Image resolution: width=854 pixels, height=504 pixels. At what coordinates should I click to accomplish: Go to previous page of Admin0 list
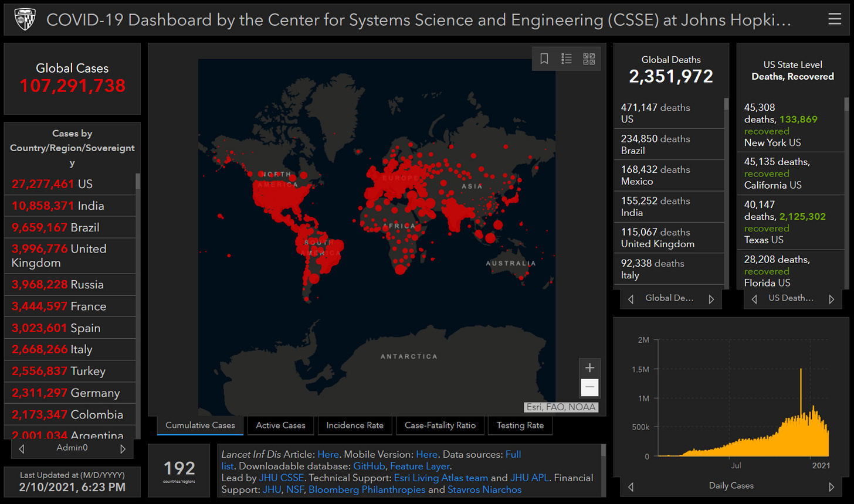click(x=22, y=449)
